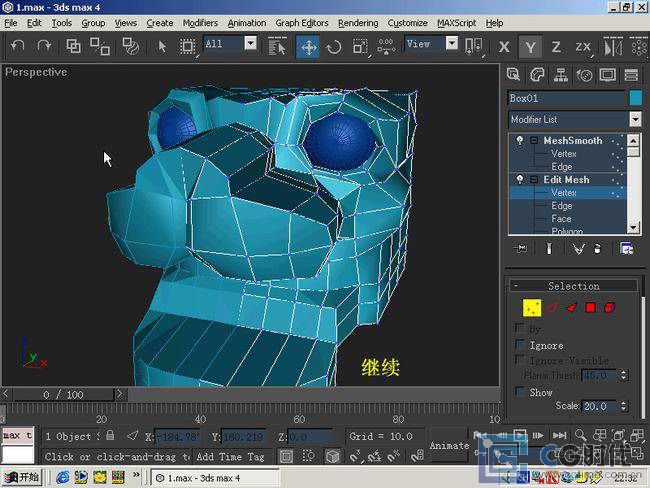This screenshot has width=650, height=488.
Task: Open the Modifiers menu
Action: coord(200,23)
